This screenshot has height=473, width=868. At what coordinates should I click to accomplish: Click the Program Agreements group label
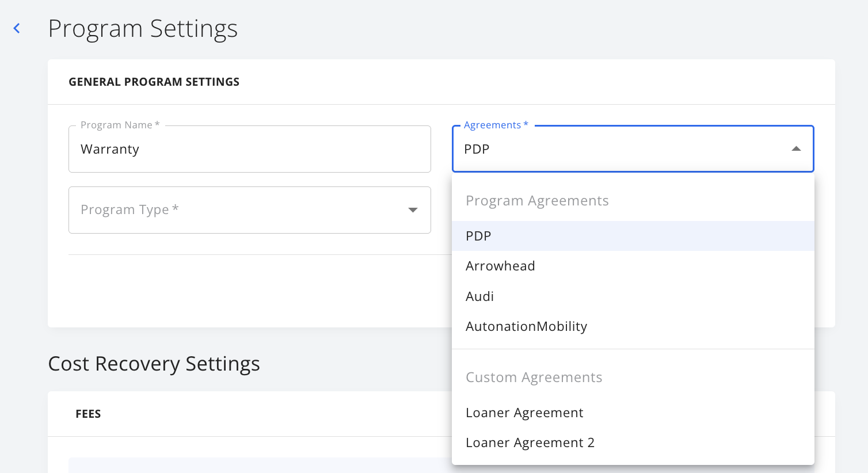tap(537, 200)
